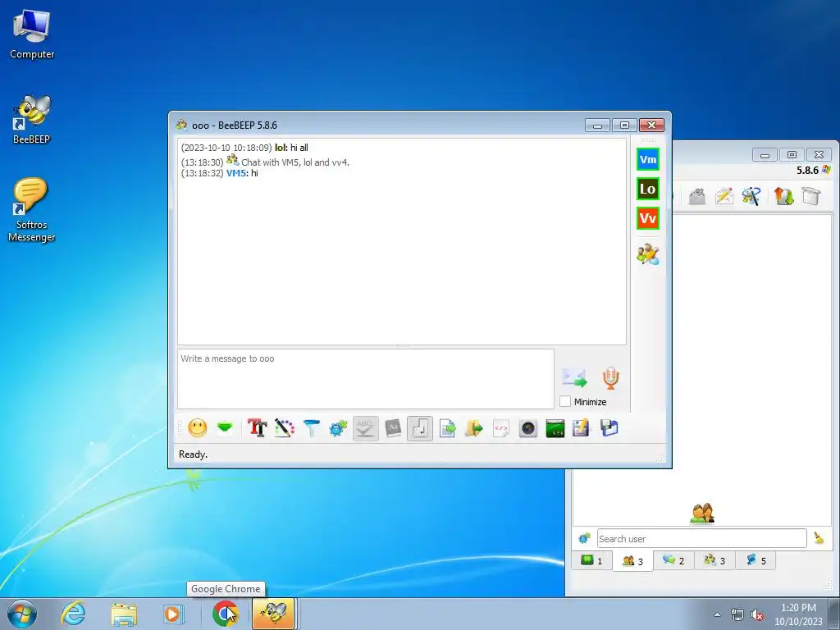Toggle the Enter-key send option button
Viewport: 840px width, 630px height.
click(x=420, y=428)
